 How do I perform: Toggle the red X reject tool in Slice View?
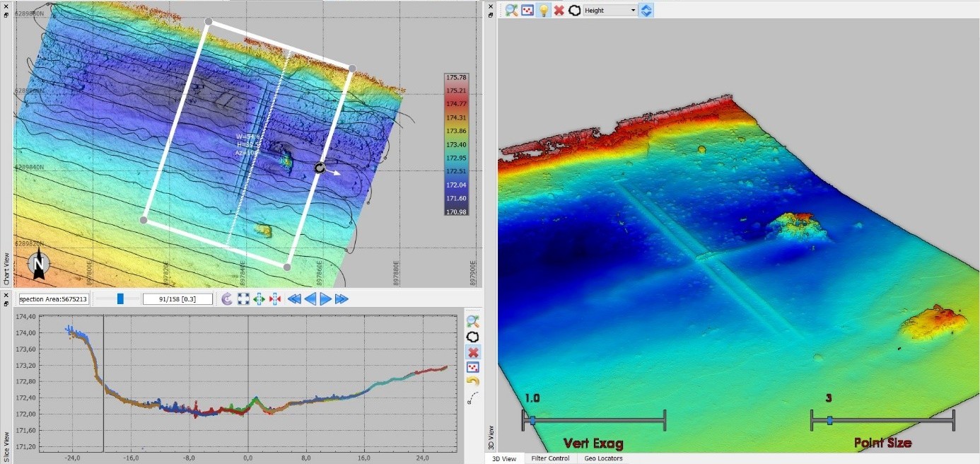point(473,352)
